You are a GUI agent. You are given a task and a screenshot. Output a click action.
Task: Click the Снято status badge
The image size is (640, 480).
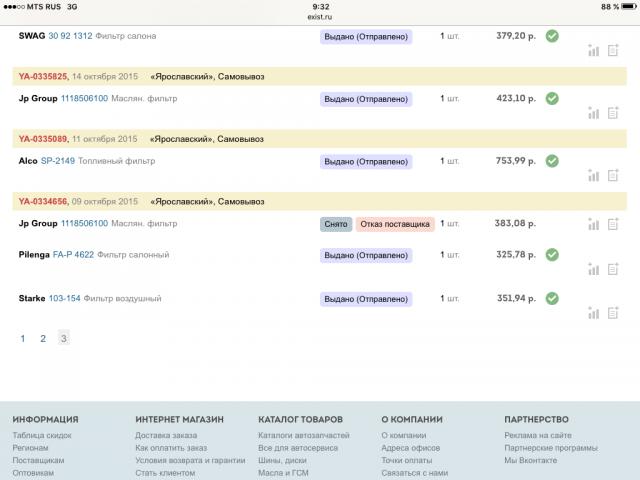pyautogui.click(x=336, y=224)
